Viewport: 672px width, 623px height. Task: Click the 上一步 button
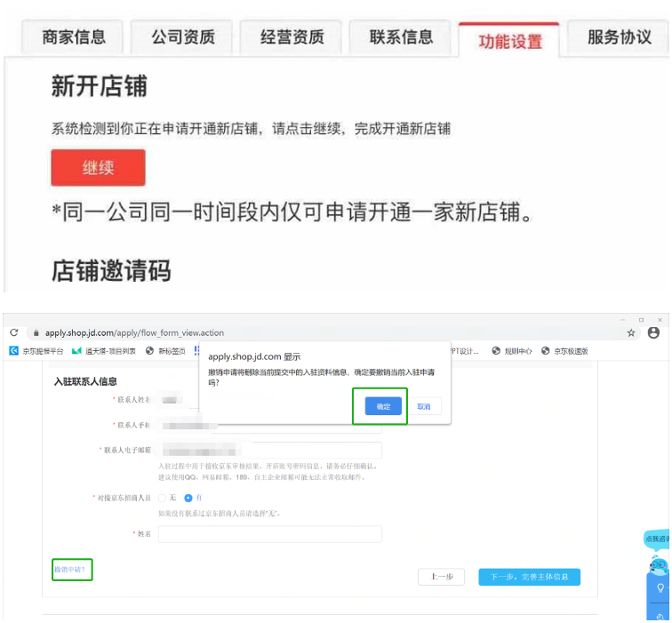[x=442, y=577]
